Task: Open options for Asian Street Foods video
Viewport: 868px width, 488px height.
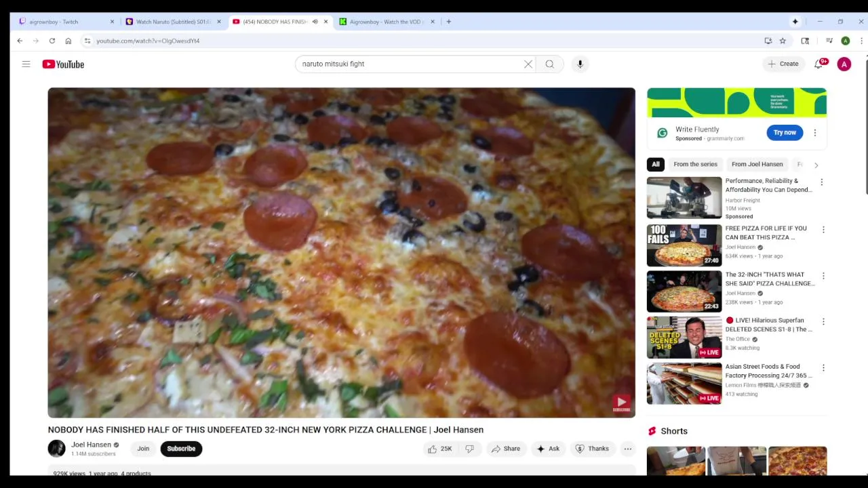Action: 823,367
